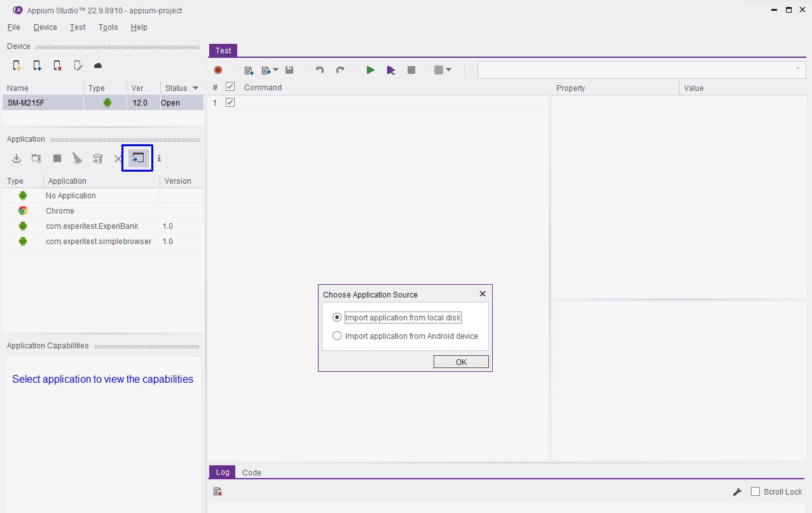This screenshot has width=812, height=513.
Task: Click the Version column header in Application table
Action: coord(182,181)
